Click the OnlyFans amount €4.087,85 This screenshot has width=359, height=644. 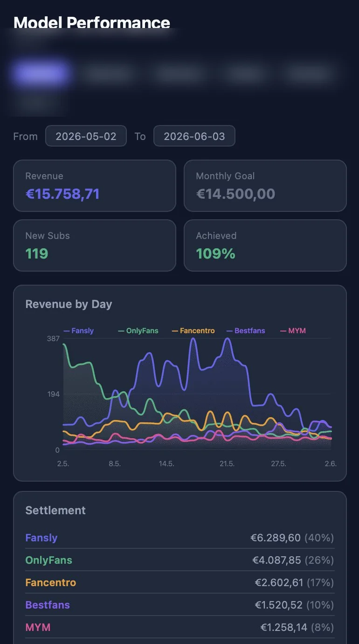pyautogui.click(x=277, y=560)
